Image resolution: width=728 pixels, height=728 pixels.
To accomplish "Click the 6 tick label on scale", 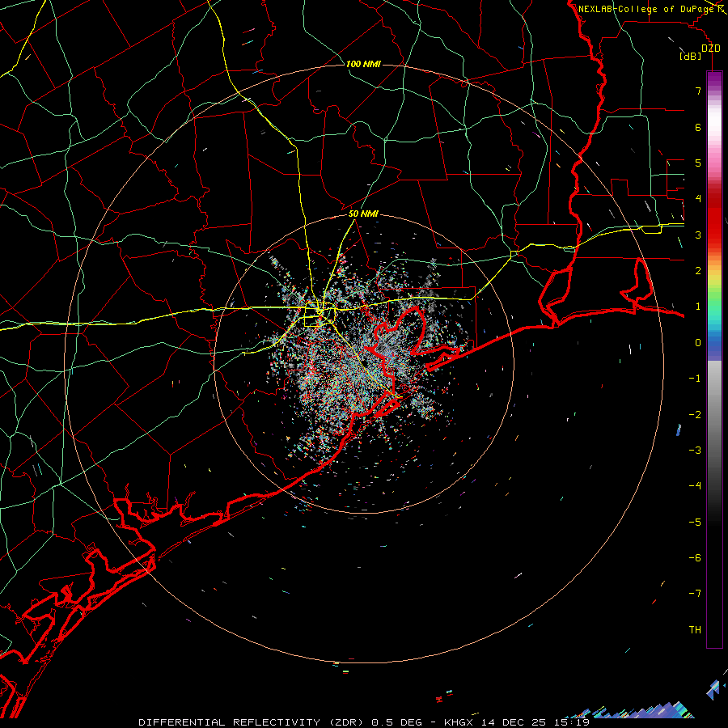I will 698,127.
